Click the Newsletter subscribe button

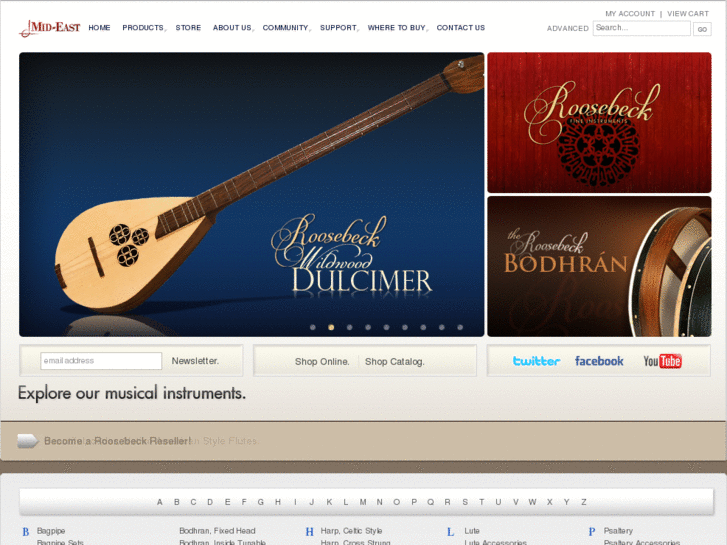pos(195,361)
